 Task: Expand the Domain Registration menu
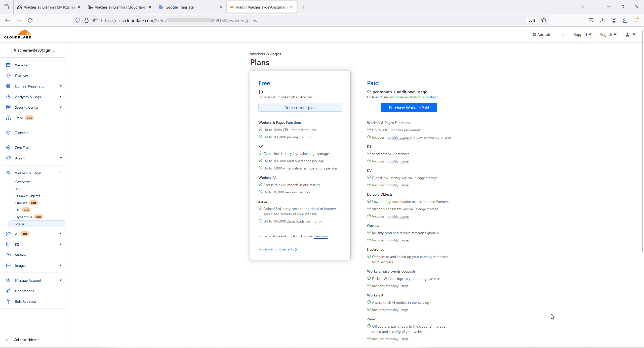click(x=60, y=86)
